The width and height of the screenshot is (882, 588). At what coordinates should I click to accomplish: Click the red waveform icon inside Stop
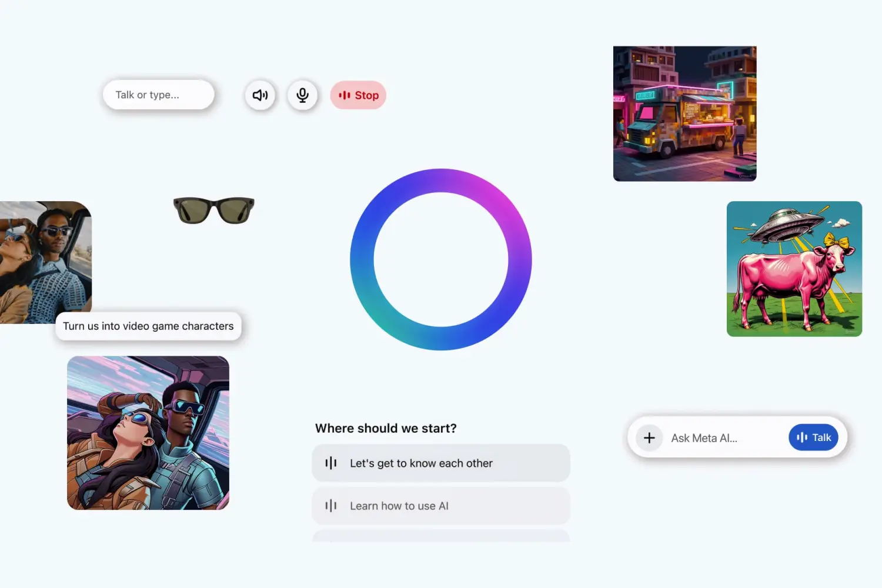344,95
